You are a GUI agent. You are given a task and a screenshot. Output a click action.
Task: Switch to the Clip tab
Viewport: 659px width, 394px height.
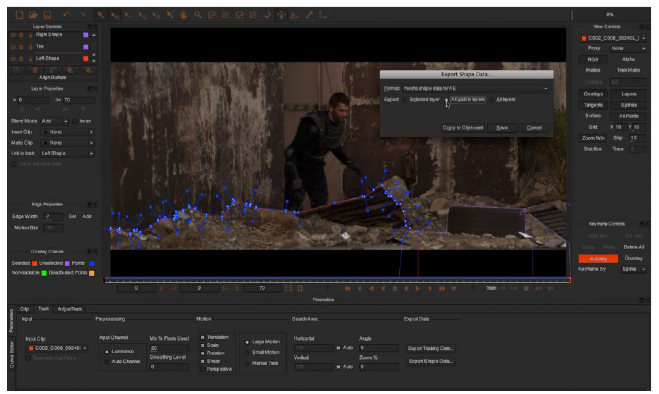[24, 309]
